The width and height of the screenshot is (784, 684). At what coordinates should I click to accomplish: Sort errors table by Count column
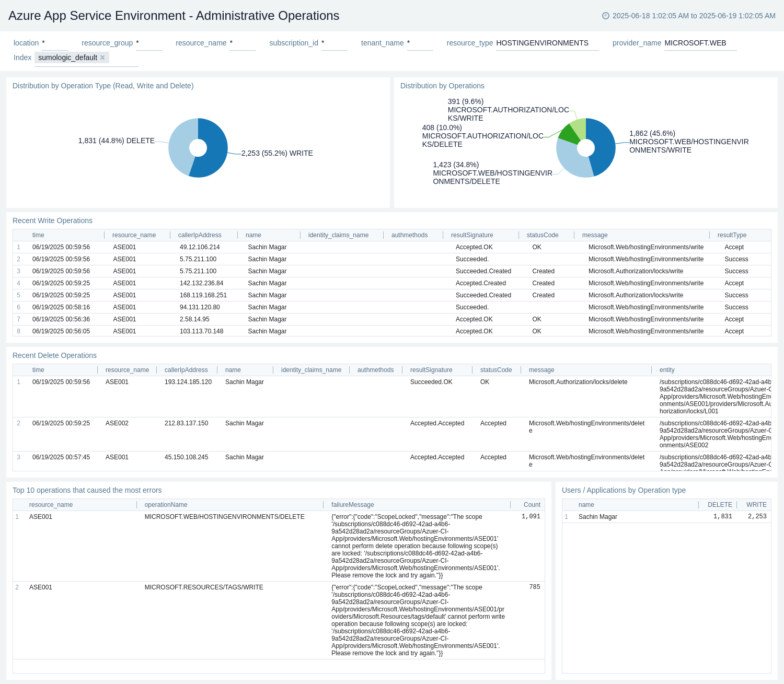click(532, 505)
